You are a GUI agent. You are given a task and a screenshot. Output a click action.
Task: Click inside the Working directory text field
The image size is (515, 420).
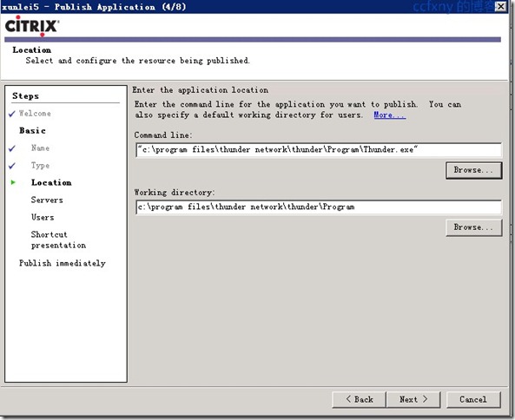click(x=319, y=207)
